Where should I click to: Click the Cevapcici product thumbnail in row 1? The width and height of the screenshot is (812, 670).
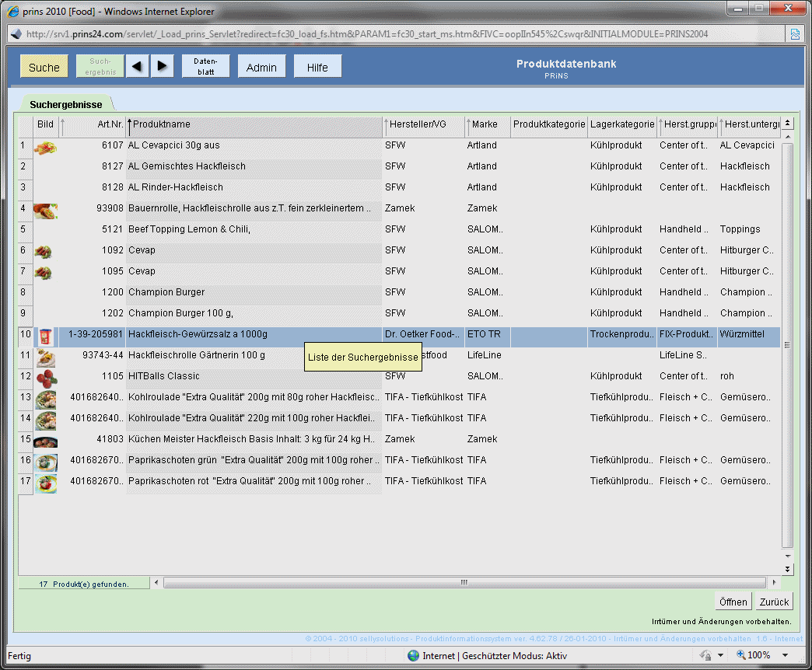[x=46, y=146]
